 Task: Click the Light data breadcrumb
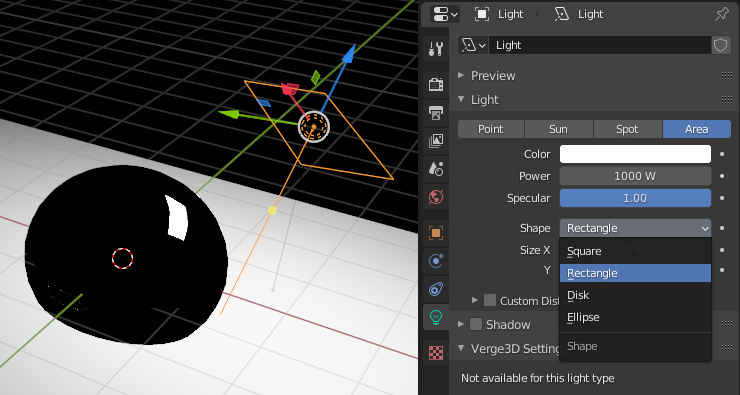click(579, 14)
